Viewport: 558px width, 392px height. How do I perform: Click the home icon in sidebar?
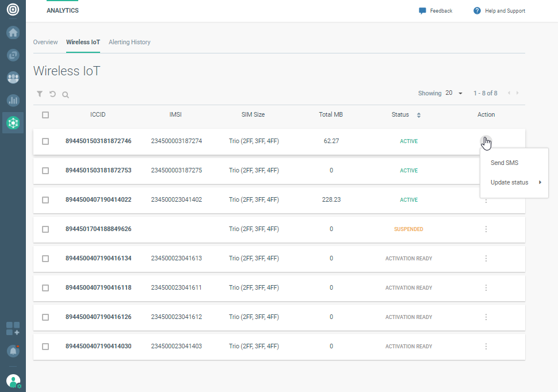tap(13, 33)
